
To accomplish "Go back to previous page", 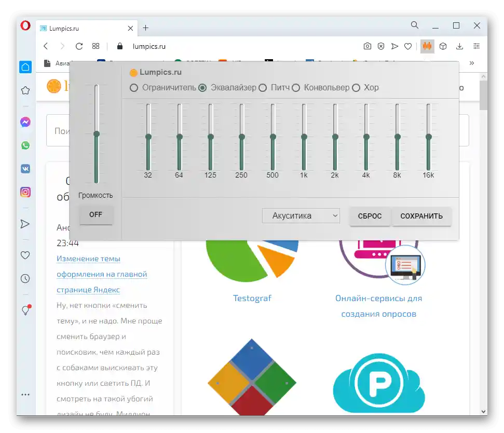I will [46, 46].
